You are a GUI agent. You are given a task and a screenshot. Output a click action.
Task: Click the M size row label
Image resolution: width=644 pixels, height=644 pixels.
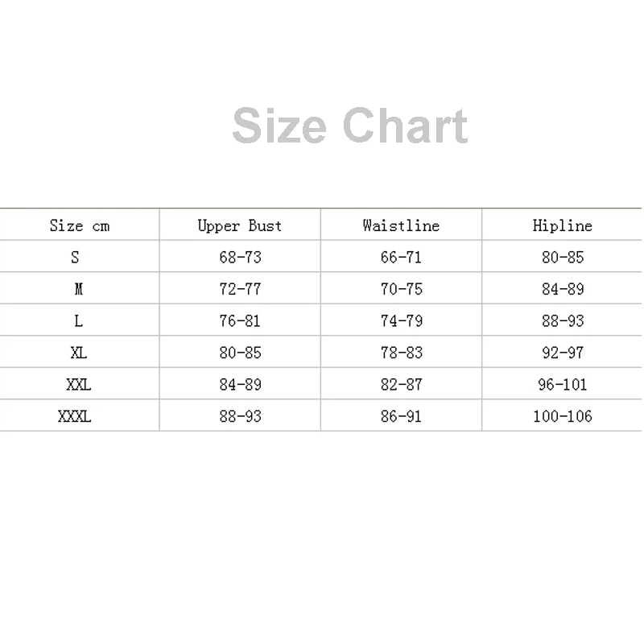pos(78,289)
